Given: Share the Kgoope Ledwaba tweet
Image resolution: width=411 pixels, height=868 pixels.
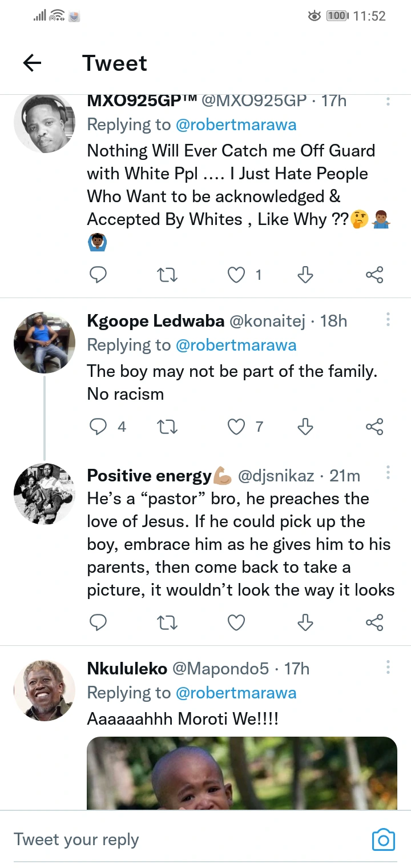Looking at the screenshot, I should pos(374,426).
